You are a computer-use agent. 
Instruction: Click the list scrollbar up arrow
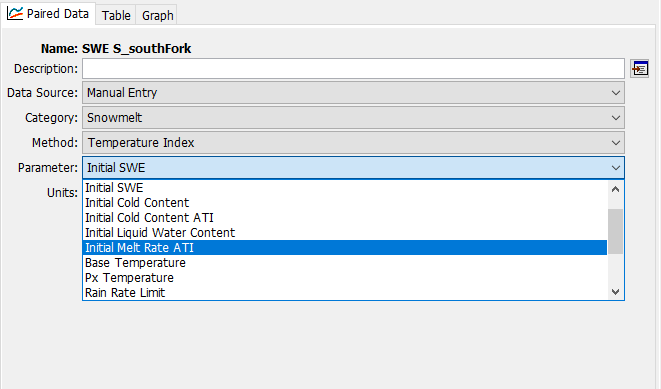(615, 189)
